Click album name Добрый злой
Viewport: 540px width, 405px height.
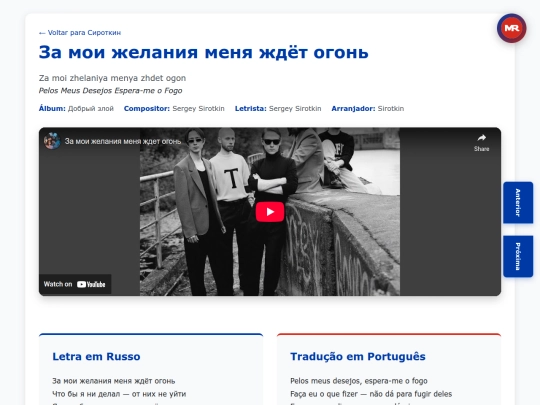click(91, 108)
